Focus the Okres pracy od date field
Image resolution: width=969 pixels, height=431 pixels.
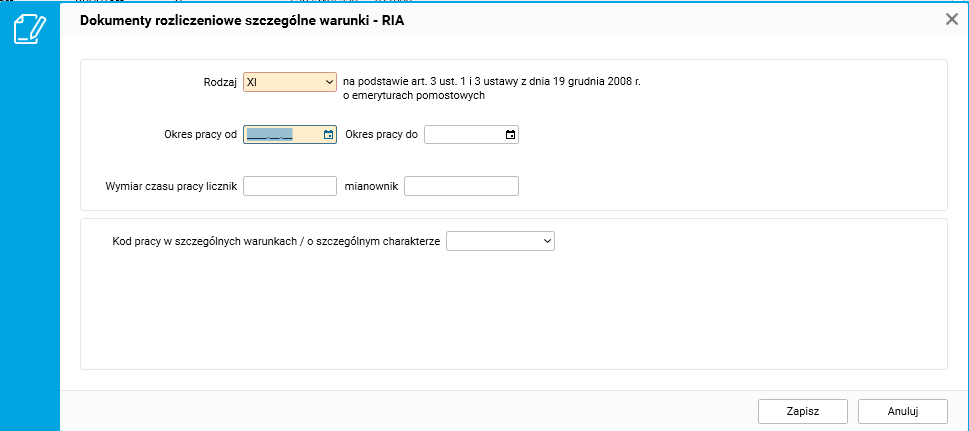(280, 135)
